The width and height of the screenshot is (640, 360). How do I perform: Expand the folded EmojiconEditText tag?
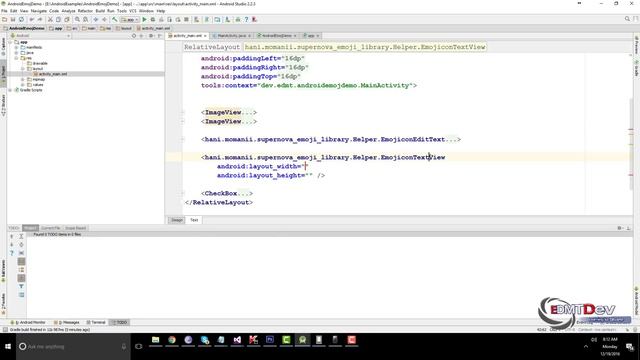click(182, 140)
